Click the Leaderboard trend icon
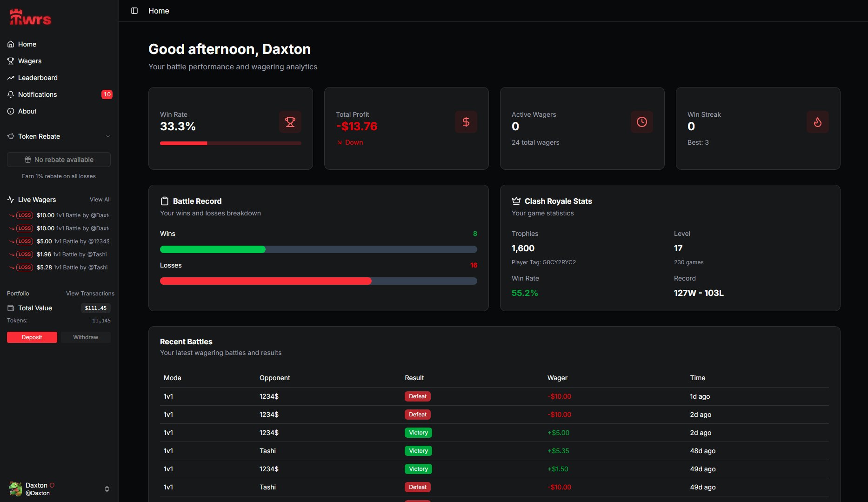The height and width of the screenshot is (502, 868). [11, 78]
